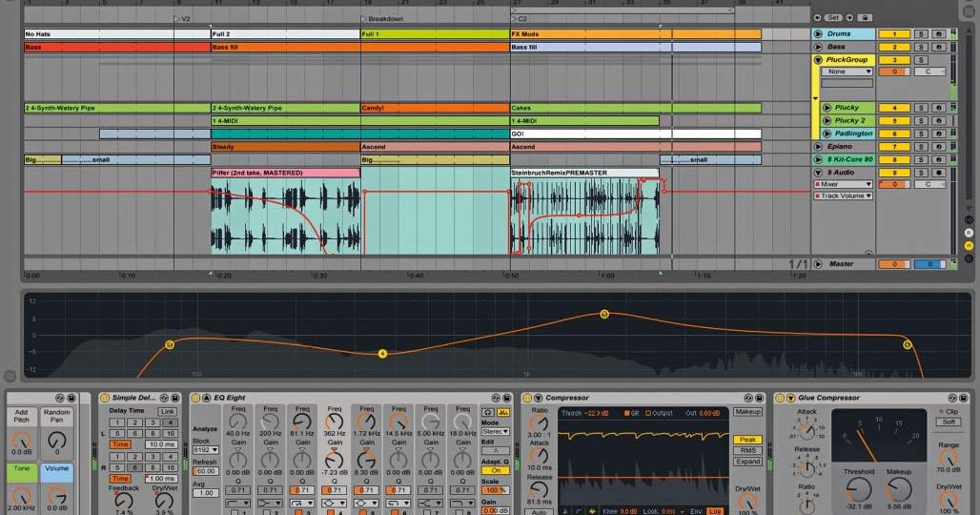Open the PluckGroup None chooser
Viewport: 980px width, 515px height.
pyautogui.click(x=847, y=72)
